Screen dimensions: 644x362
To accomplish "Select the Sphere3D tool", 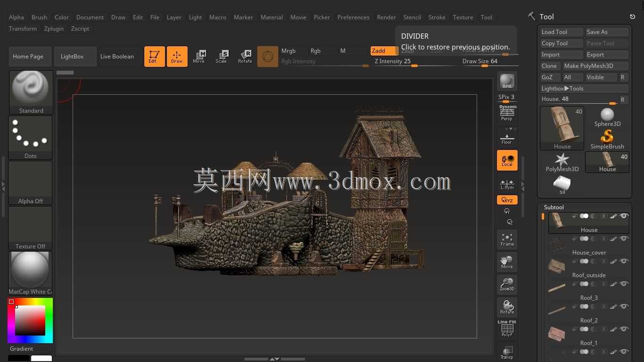I will 607,117.
